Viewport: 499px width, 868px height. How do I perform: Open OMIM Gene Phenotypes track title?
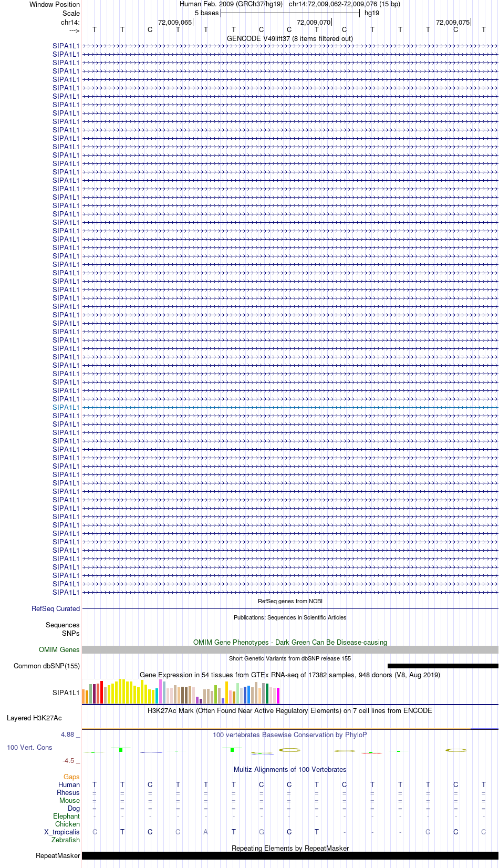[x=290, y=642]
